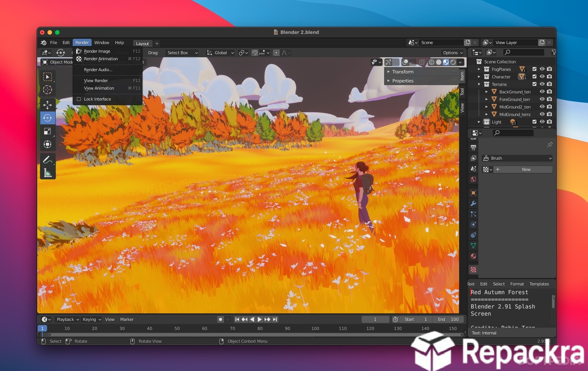Disable rendering for Light collection
This screenshot has height=371, width=588.
(550, 122)
